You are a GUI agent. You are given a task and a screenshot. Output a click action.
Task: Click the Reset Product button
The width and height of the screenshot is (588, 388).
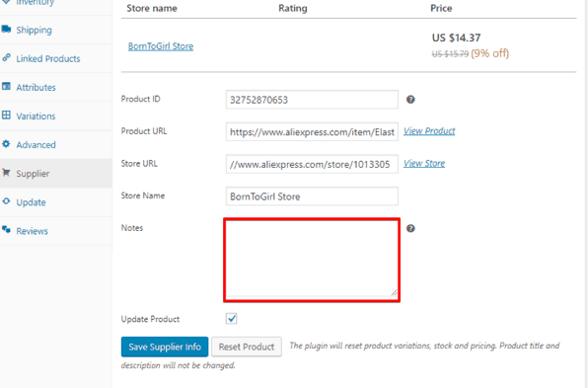click(x=247, y=347)
